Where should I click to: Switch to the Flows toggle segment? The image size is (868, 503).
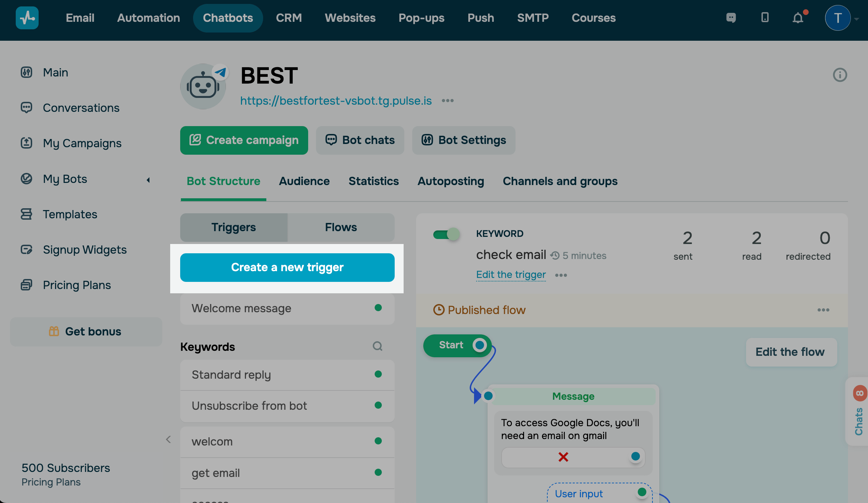(341, 227)
